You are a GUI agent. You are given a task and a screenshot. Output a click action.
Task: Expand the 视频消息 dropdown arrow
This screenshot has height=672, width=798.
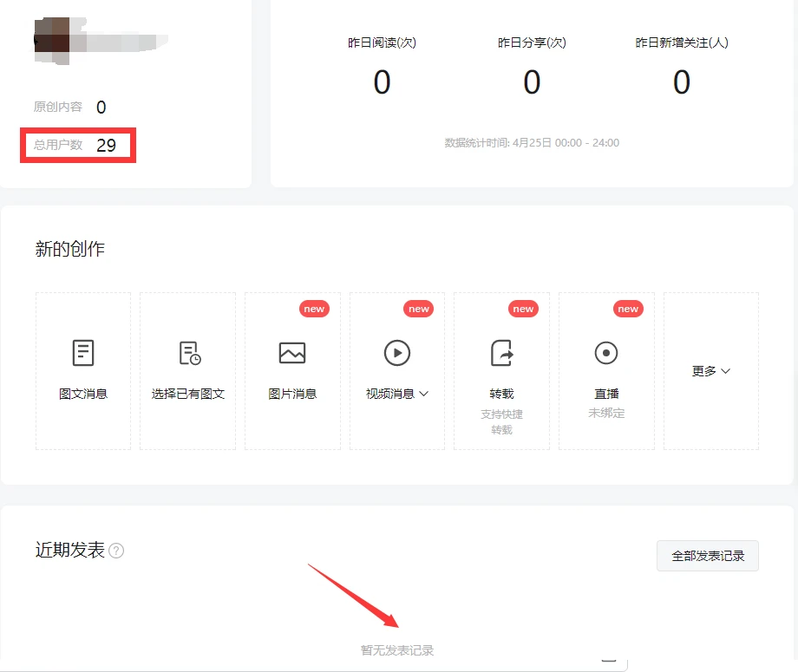[424, 394]
